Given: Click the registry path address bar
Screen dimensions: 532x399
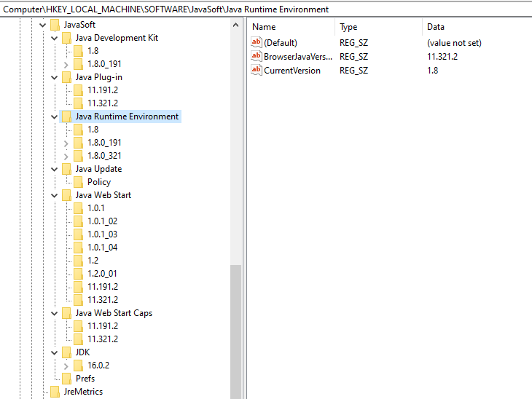Looking at the screenshot, I should pyautogui.click(x=266, y=9).
